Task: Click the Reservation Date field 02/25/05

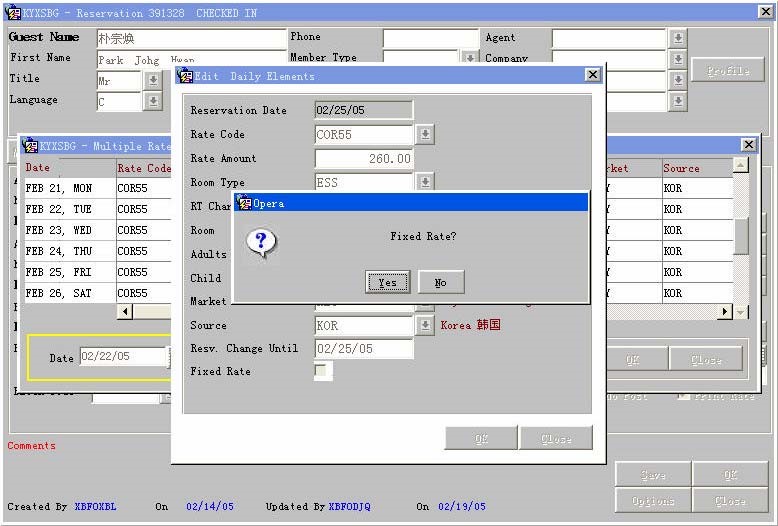Action: point(364,110)
